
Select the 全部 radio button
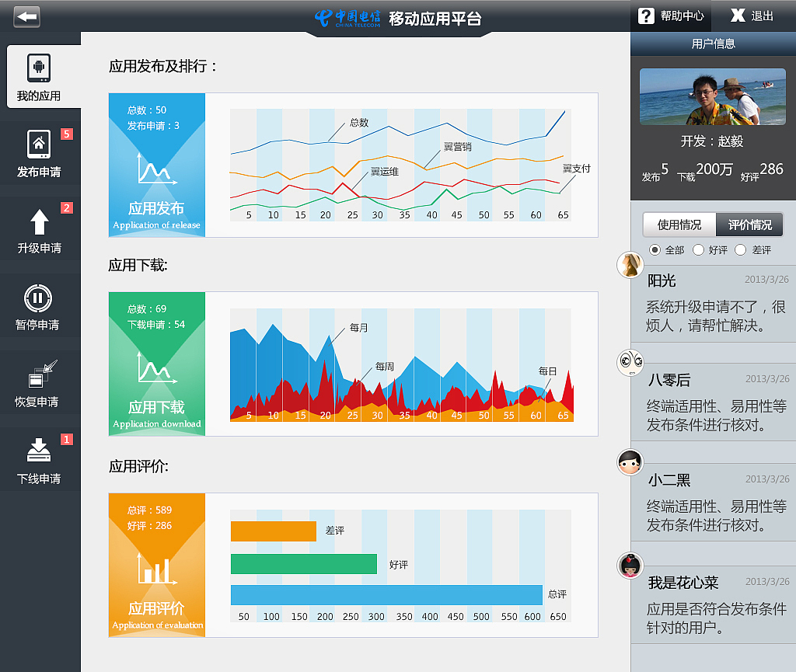pos(655,250)
